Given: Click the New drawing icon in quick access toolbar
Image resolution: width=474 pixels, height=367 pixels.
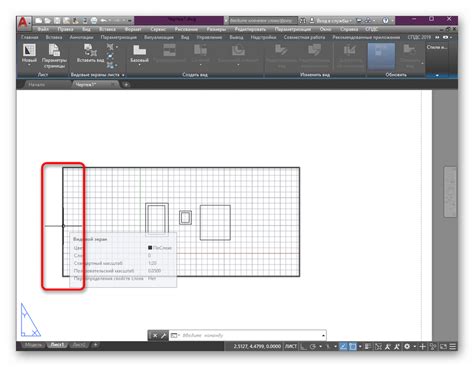Looking at the screenshot, I should pos(39,21).
